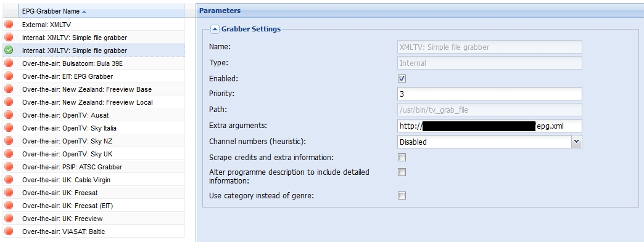The height and width of the screenshot is (242, 644).
Task: Click the red icon beside PSIP: ATSC Grabber
Action: 9,167
